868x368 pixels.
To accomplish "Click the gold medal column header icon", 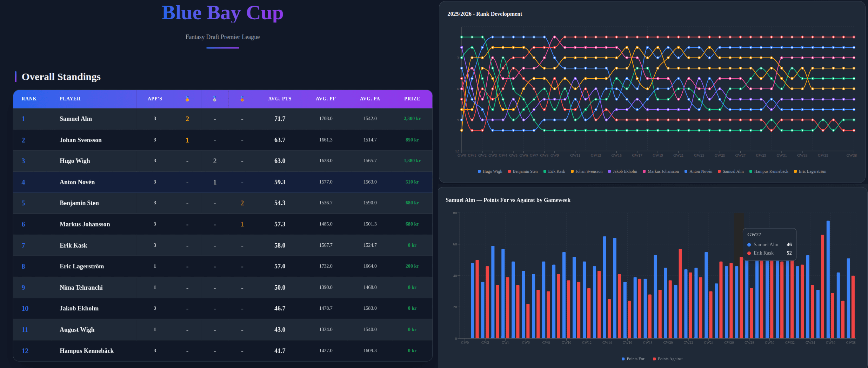I will [187, 99].
